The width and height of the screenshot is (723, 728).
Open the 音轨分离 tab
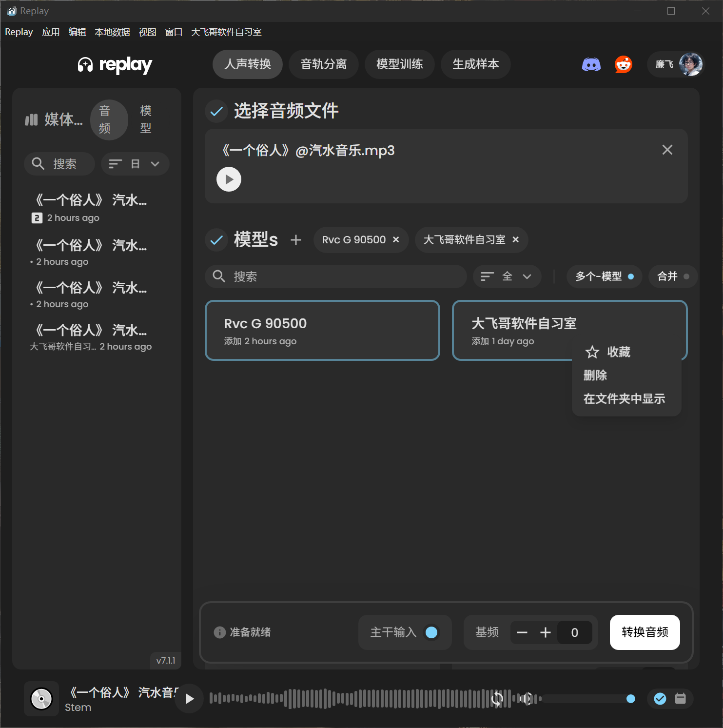click(x=324, y=64)
